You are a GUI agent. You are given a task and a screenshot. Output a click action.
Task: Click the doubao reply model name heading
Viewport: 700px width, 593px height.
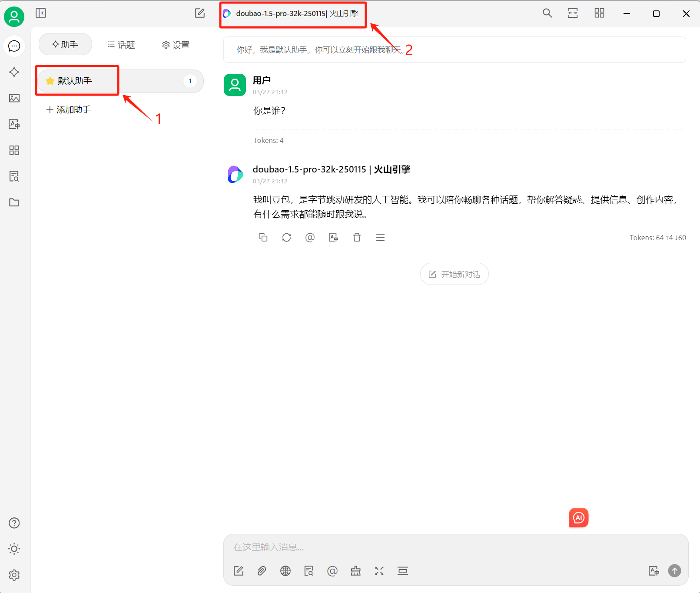332,169
